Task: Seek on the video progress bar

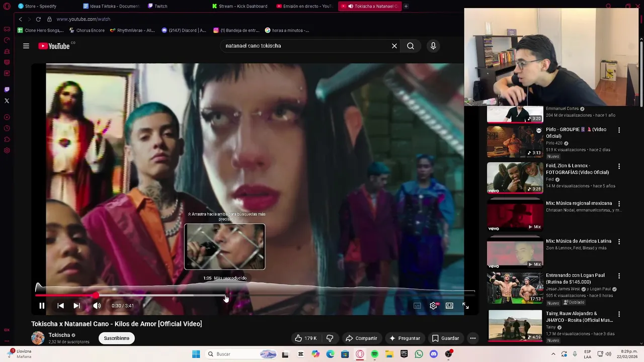Action: tap(255, 296)
